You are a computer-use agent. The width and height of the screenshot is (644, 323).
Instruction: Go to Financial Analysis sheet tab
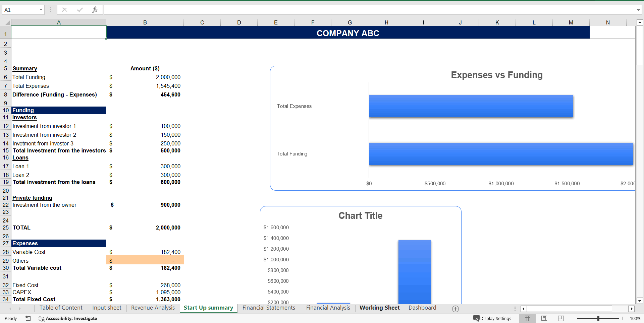coord(328,308)
